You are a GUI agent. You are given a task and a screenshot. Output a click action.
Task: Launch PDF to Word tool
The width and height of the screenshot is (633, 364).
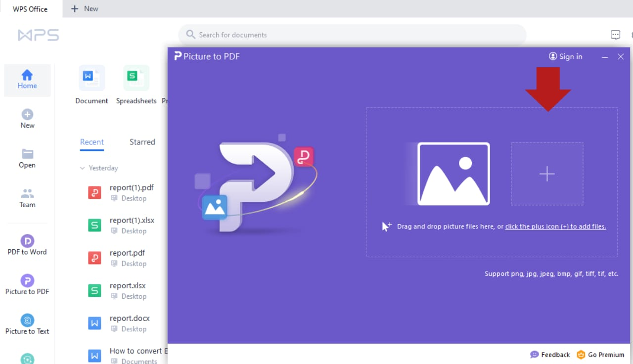pos(27,245)
